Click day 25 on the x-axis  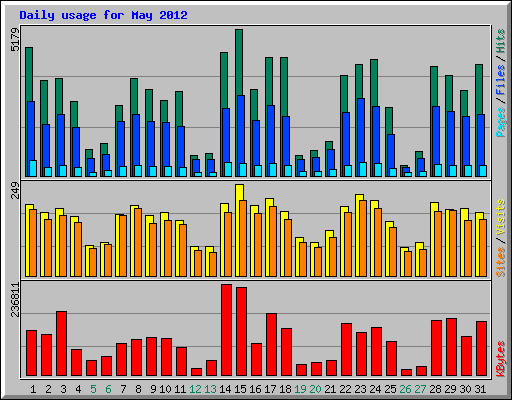click(390, 389)
